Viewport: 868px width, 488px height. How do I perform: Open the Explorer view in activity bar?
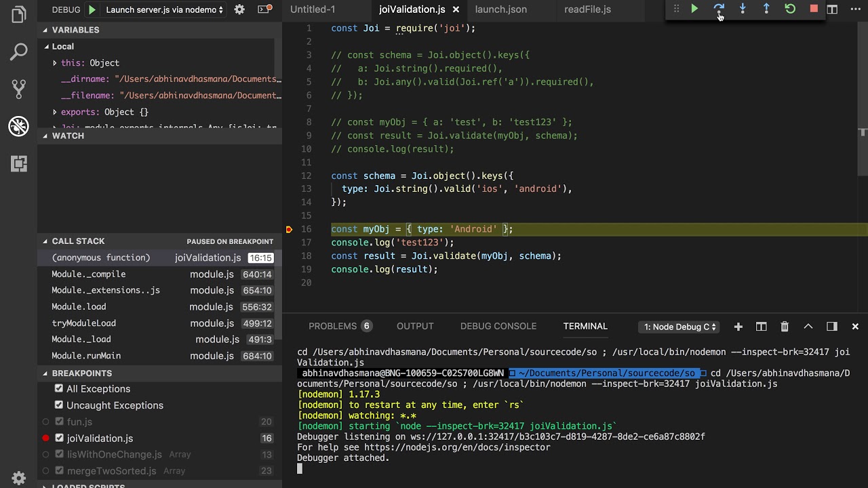pos(18,14)
